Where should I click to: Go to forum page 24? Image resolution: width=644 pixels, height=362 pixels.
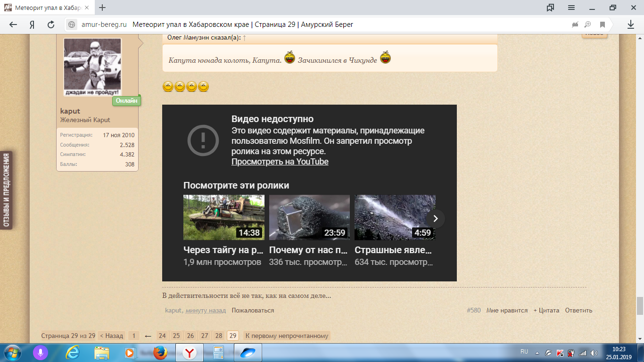pyautogui.click(x=162, y=336)
